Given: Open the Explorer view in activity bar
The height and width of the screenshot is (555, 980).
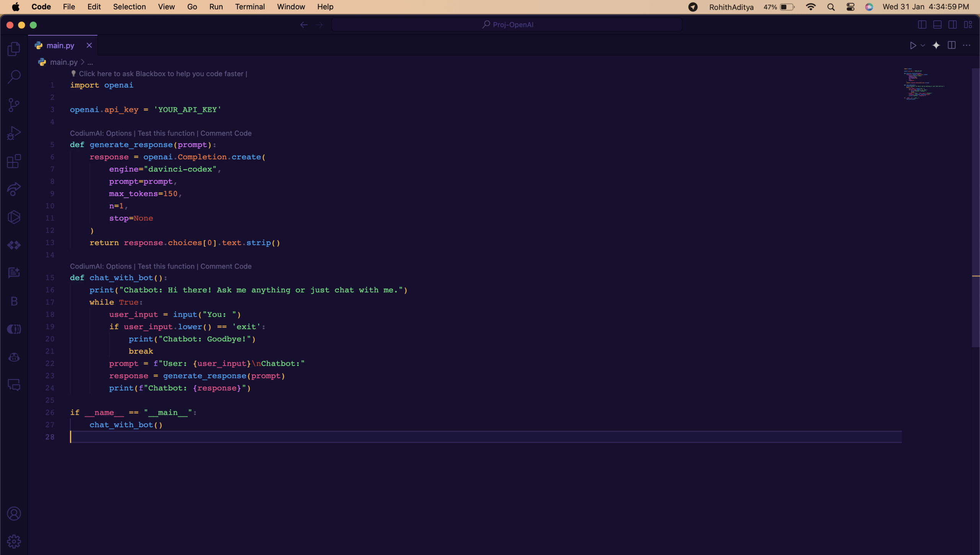Looking at the screenshot, I should [14, 49].
